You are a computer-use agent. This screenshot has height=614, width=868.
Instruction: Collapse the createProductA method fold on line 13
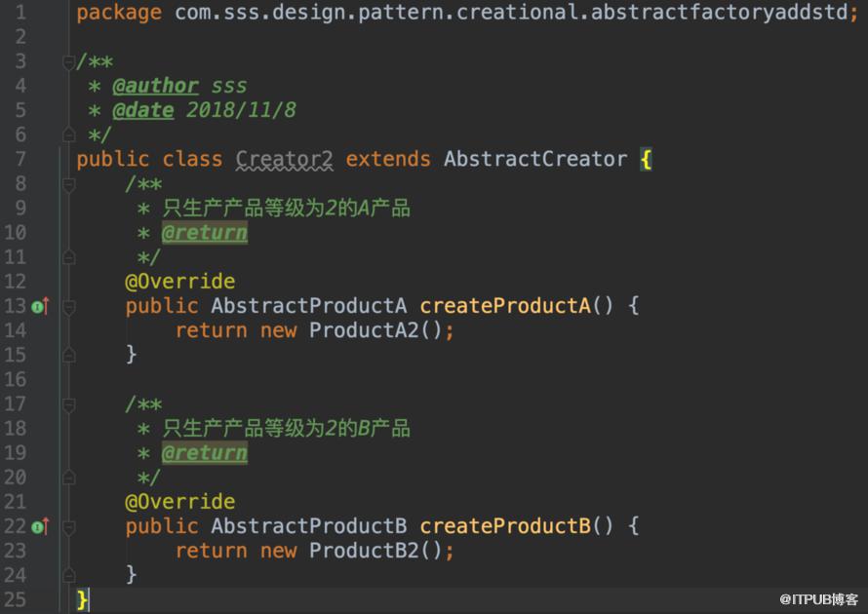68,306
